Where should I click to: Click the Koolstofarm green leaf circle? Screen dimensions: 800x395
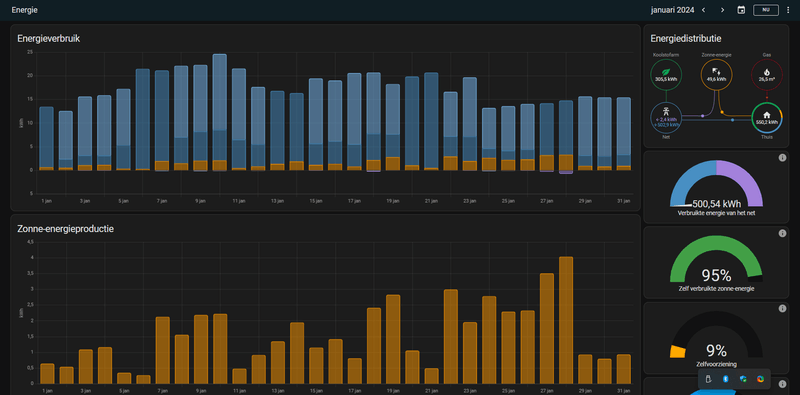pos(666,75)
